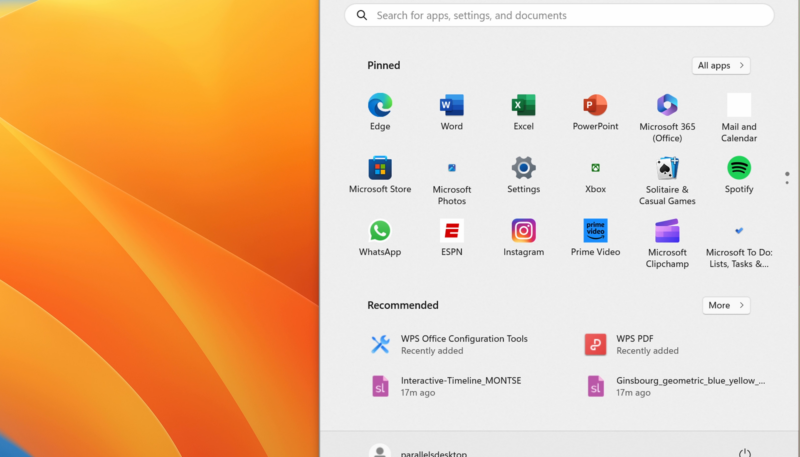This screenshot has width=800, height=457.
Task: Open the Settings gear app
Action: click(524, 168)
